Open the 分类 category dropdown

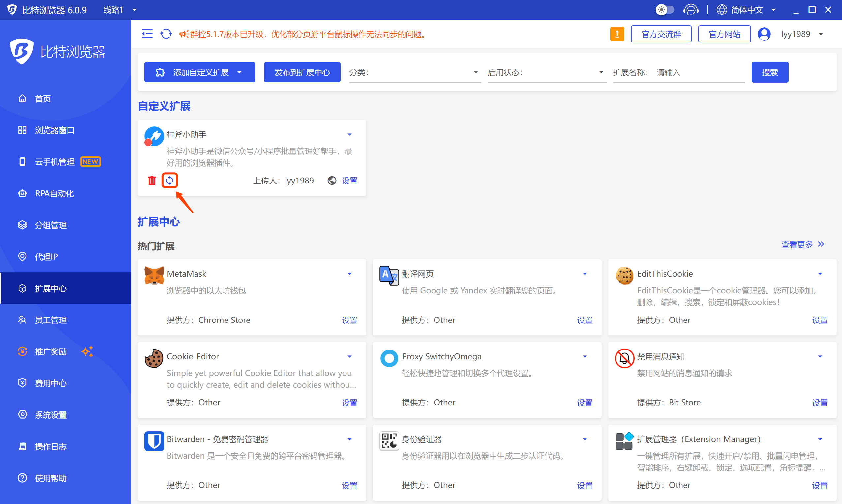point(415,72)
